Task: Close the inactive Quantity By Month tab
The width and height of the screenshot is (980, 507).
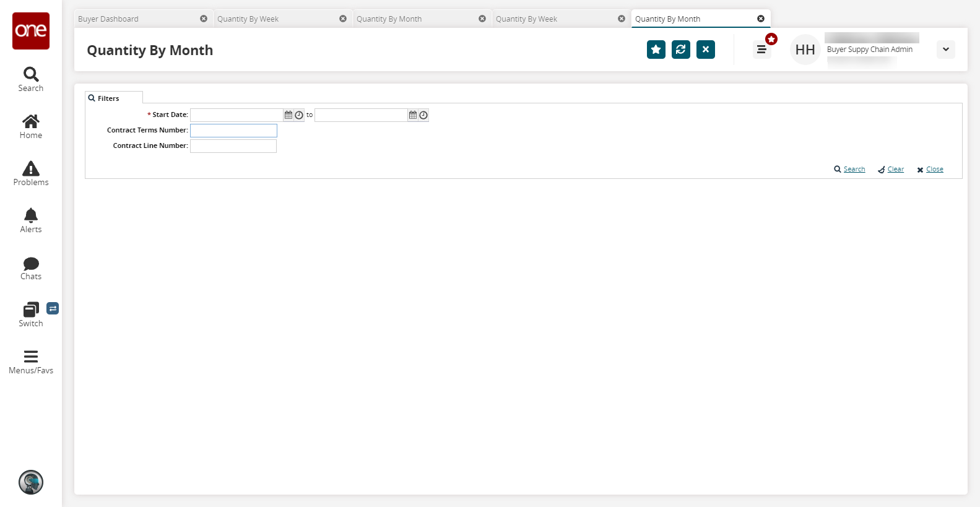Action: coord(482,19)
